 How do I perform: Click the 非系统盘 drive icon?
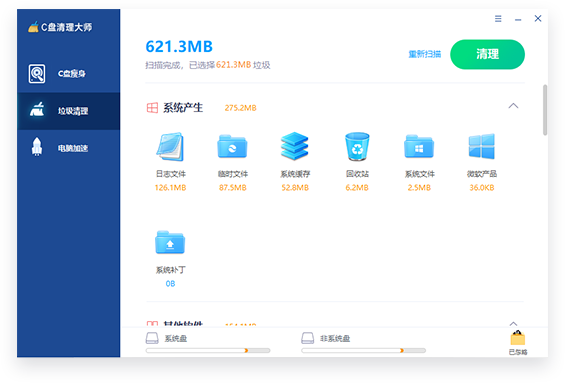308,338
